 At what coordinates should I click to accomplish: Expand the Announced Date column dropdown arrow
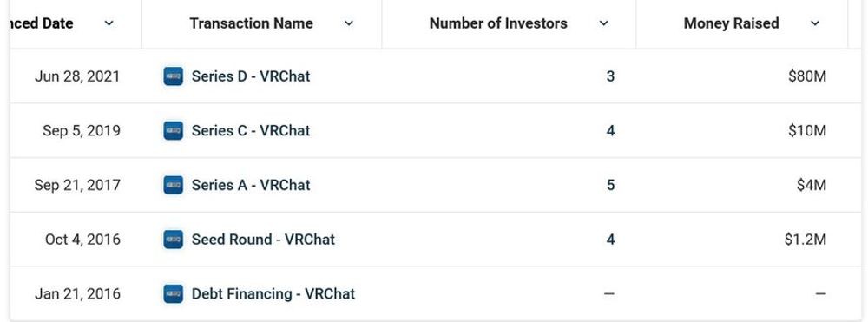point(109,23)
